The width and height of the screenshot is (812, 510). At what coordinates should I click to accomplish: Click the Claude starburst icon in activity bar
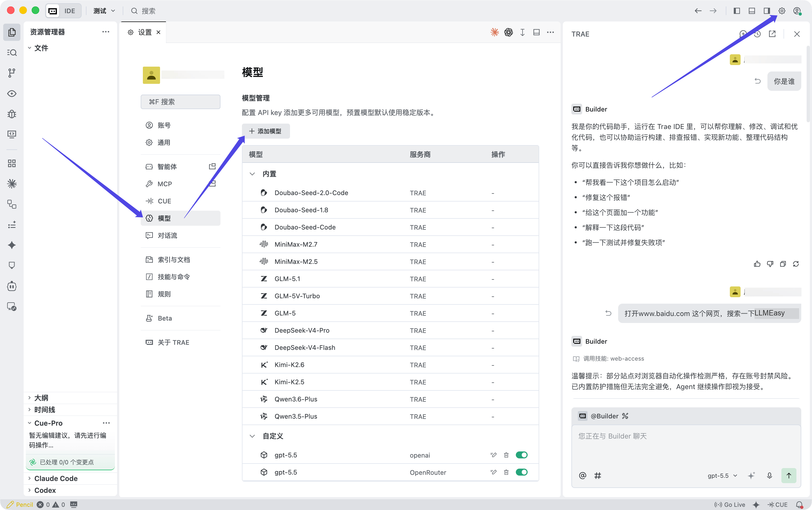point(12,184)
